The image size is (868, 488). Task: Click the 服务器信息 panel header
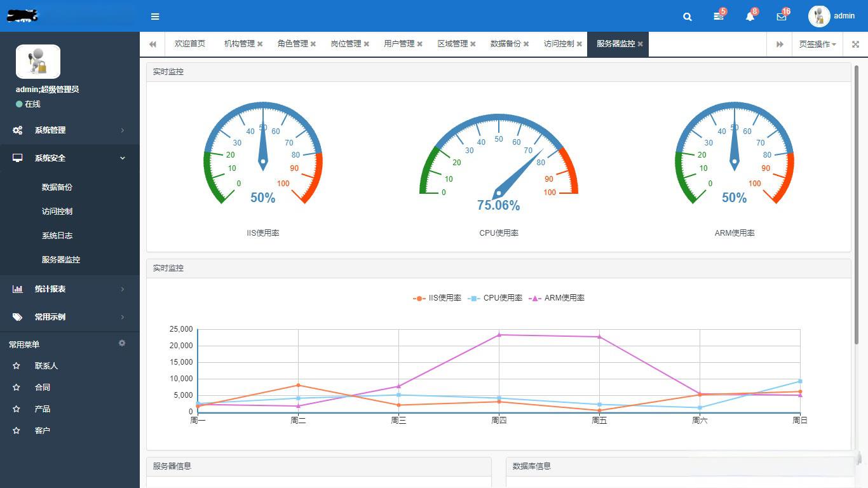coord(319,466)
